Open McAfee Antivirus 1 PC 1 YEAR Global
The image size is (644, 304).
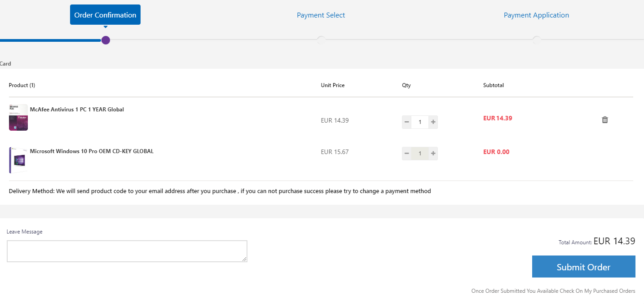coord(77,110)
